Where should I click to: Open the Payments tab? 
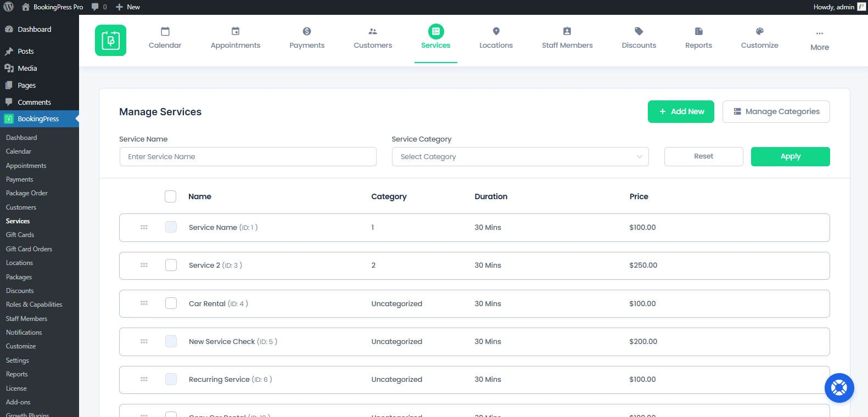coord(307,39)
